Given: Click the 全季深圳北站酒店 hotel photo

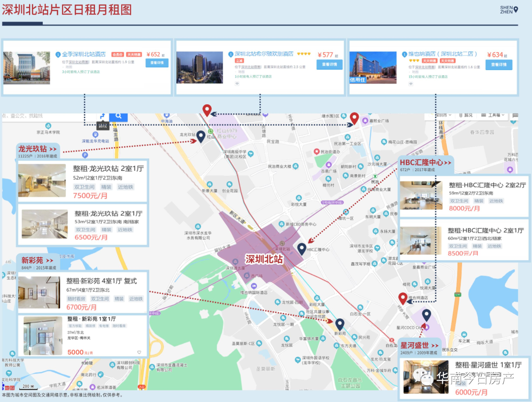Looking at the screenshot, I should pyautogui.click(x=27, y=68).
